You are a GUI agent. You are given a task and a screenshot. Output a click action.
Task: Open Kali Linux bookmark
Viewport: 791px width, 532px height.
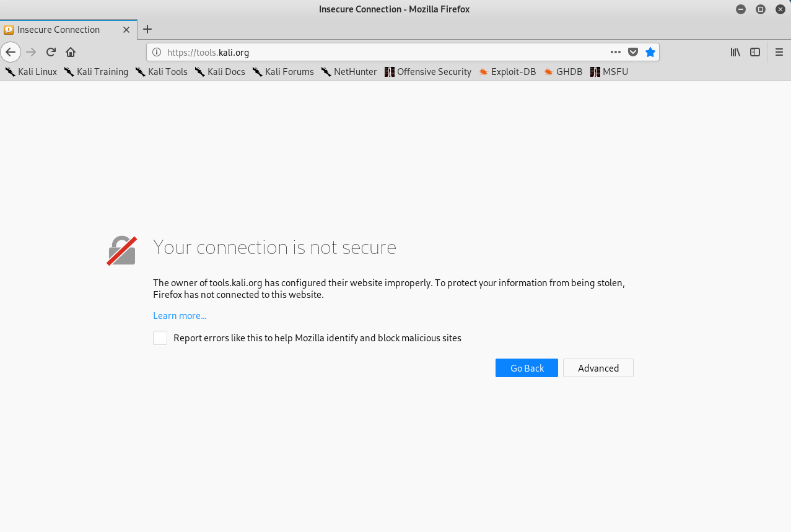tap(31, 72)
